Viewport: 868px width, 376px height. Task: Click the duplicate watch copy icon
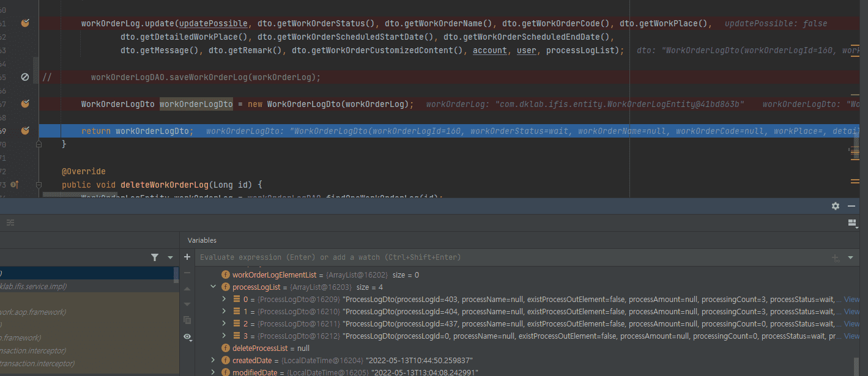[187, 320]
